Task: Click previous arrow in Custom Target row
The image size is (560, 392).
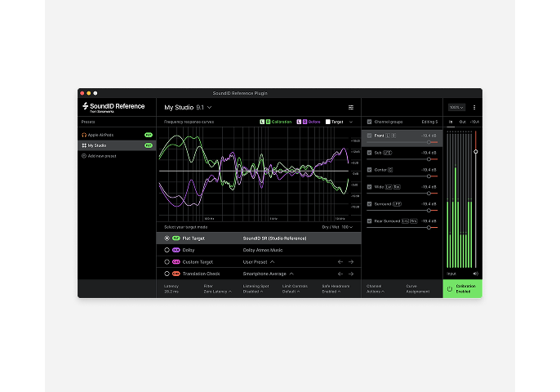Action: click(x=340, y=262)
